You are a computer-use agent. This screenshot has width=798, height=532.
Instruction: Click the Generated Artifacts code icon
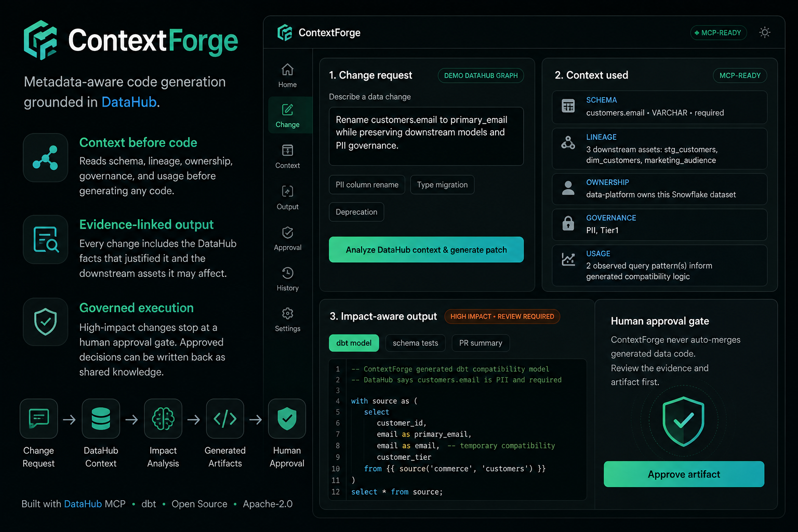pyautogui.click(x=225, y=419)
